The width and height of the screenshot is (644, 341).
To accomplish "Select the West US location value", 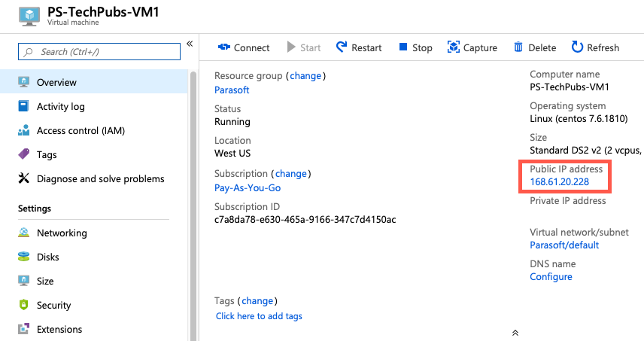I will pyautogui.click(x=232, y=154).
